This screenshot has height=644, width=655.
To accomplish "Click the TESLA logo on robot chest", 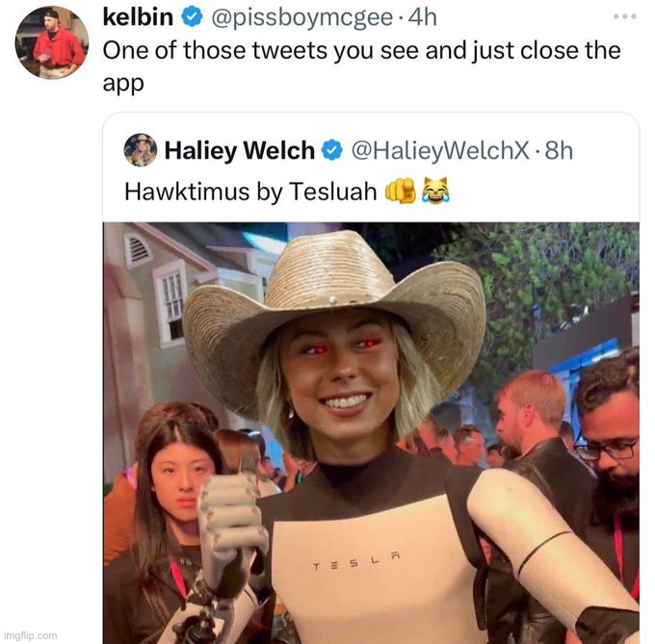I will pos(356,562).
